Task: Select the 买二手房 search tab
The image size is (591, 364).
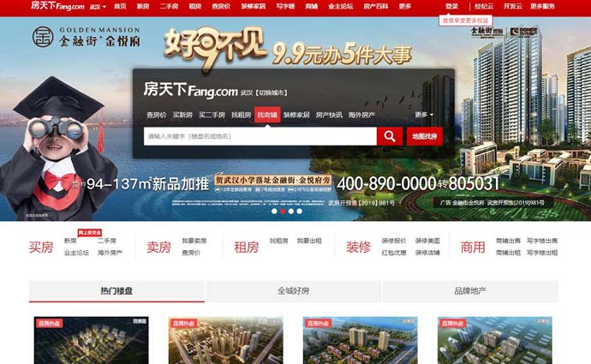Action: click(x=212, y=115)
